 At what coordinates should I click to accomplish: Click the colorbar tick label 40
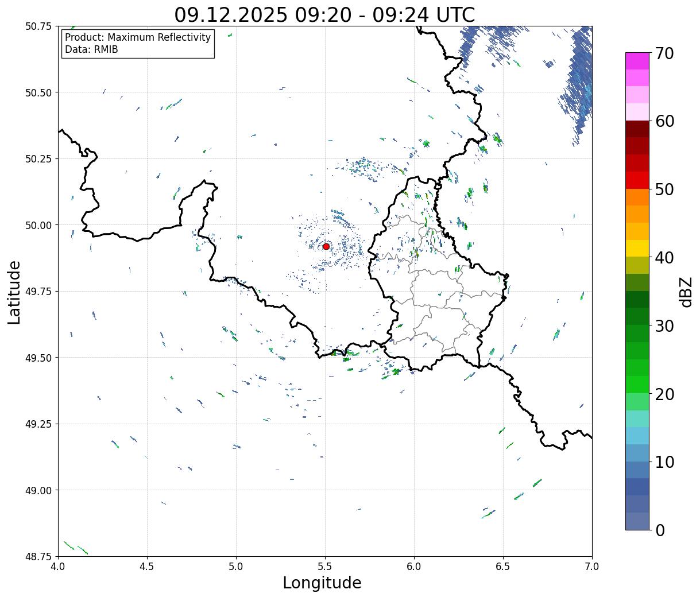[664, 257]
